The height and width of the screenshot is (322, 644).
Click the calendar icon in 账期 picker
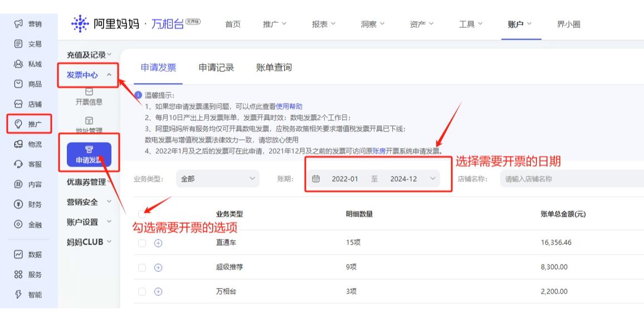pos(316,179)
